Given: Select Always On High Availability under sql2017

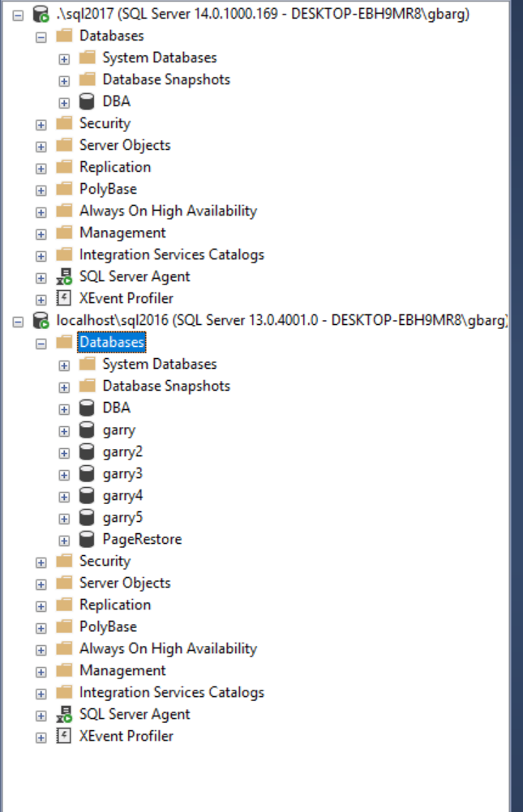Looking at the screenshot, I should point(169,211).
